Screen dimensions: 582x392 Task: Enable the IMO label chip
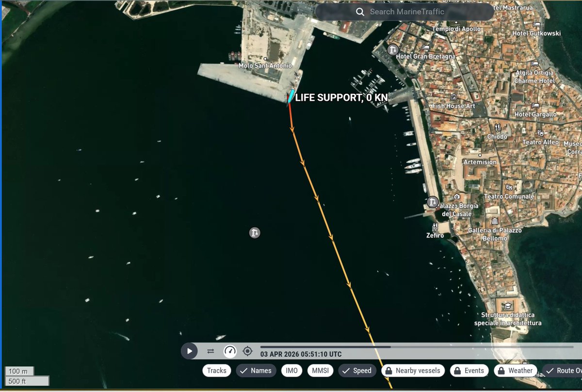pos(291,371)
